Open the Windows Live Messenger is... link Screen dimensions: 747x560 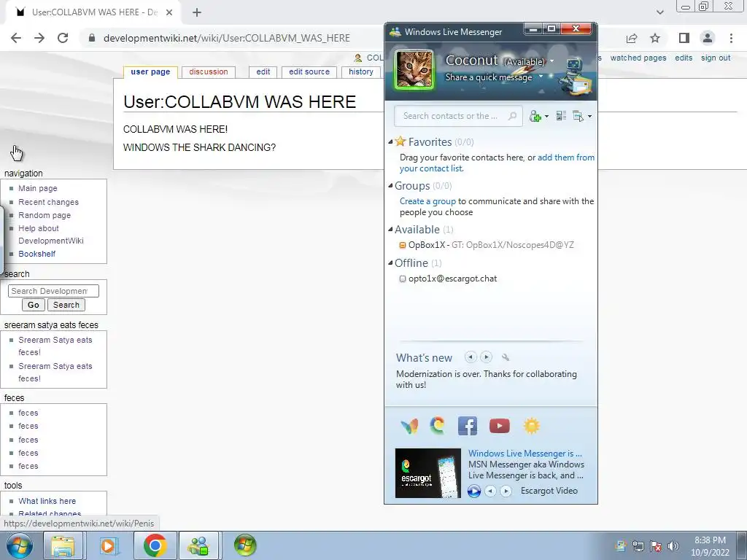[525, 454]
